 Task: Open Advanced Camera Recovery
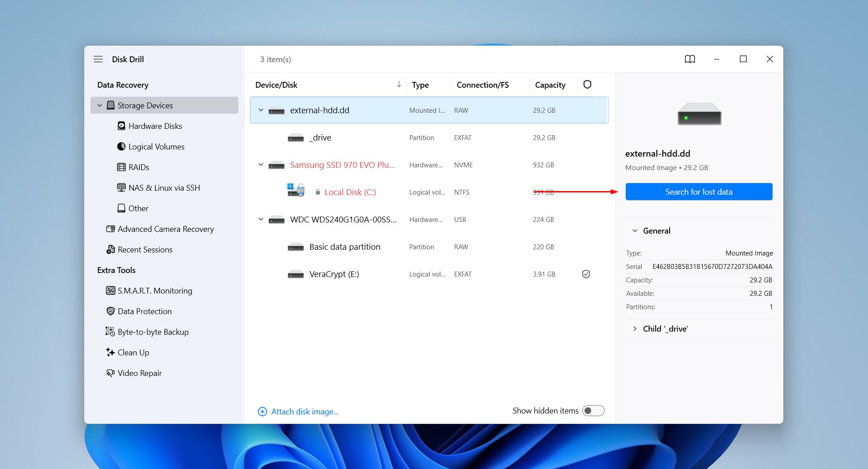click(x=166, y=229)
